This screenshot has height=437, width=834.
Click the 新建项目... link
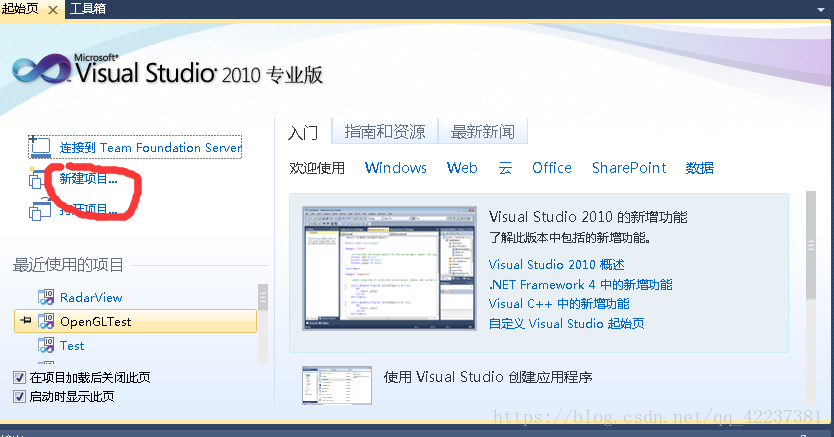point(88,179)
